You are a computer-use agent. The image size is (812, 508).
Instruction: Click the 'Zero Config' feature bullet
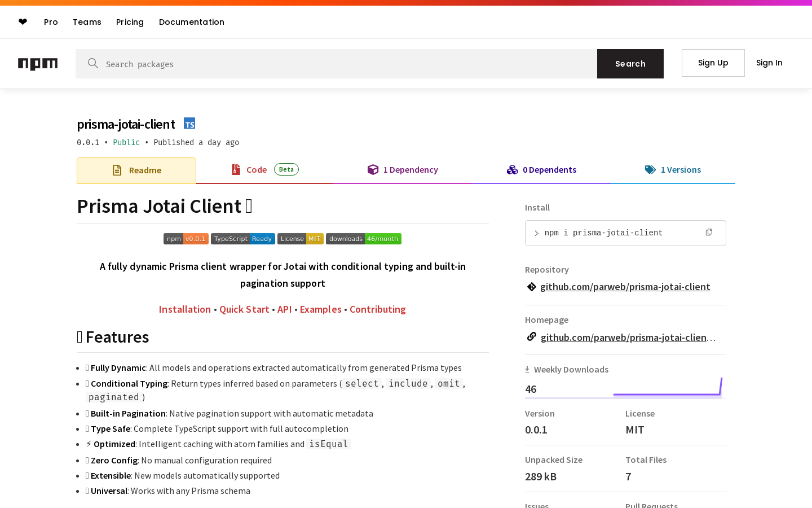point(179,461)
